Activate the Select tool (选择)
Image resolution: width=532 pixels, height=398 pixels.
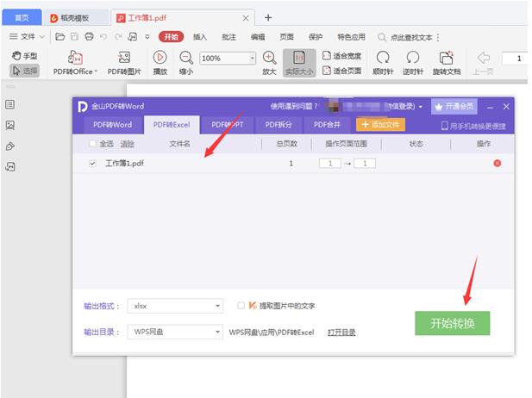point(24,71)
